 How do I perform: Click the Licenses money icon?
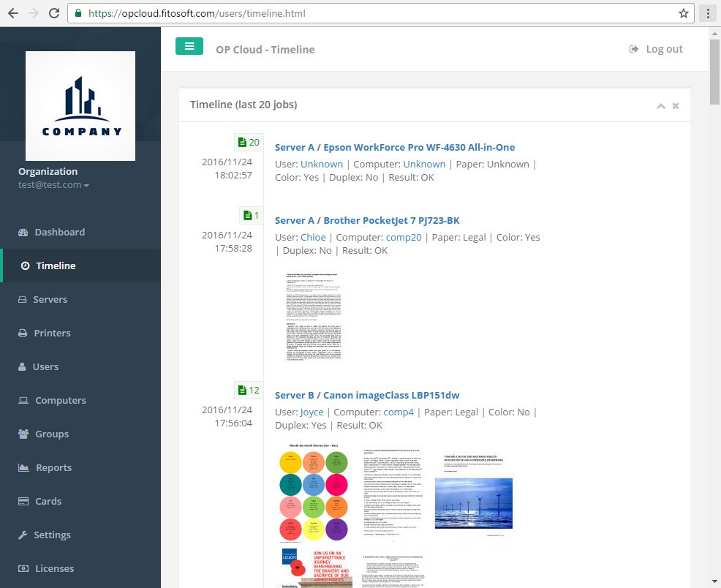click(x=23, y=568)
